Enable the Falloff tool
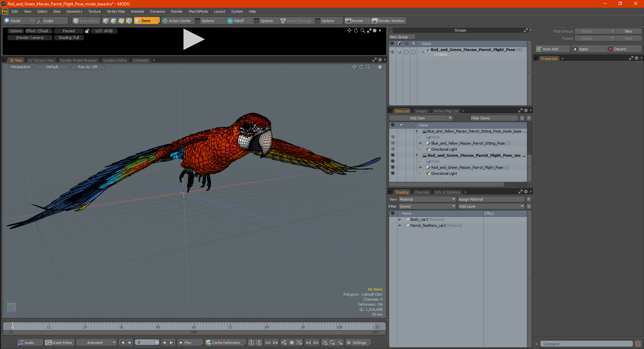This screenshot has height=349, width=644. click(236, 21)
